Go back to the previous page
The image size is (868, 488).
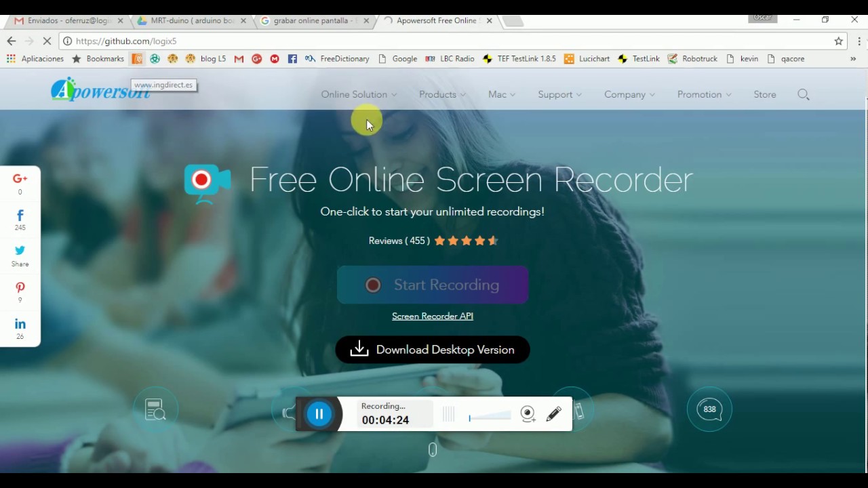tap(12, 41)
